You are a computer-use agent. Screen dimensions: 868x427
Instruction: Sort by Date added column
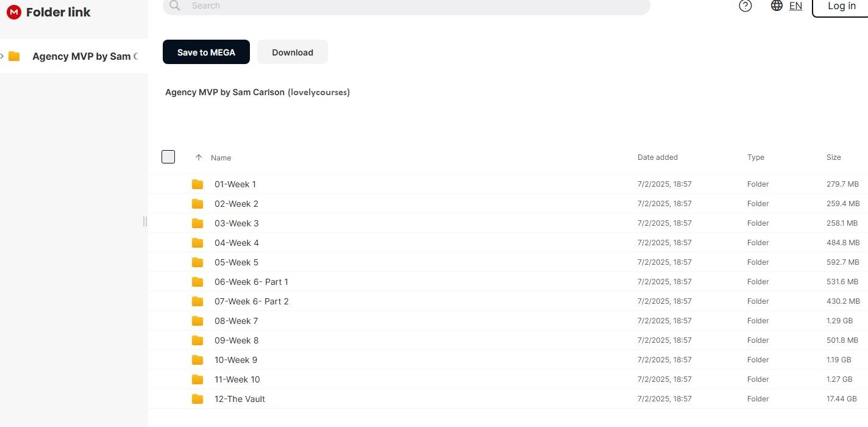tap(657, 157)
